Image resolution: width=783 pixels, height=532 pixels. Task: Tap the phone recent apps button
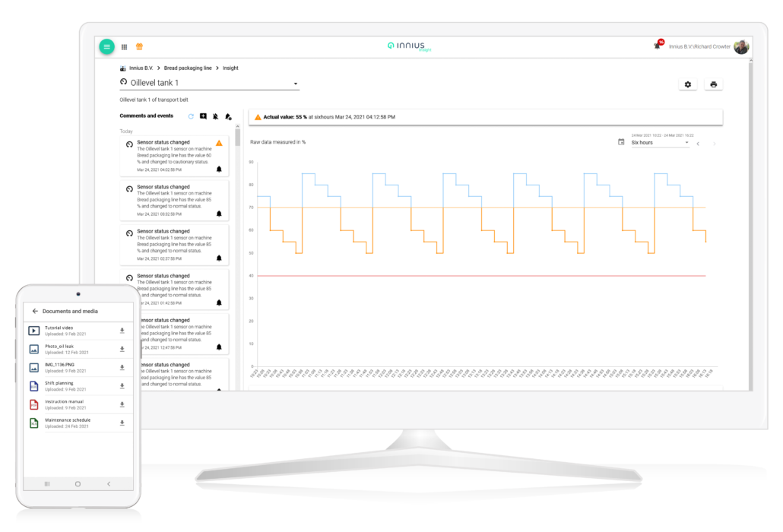click(47, 483)
